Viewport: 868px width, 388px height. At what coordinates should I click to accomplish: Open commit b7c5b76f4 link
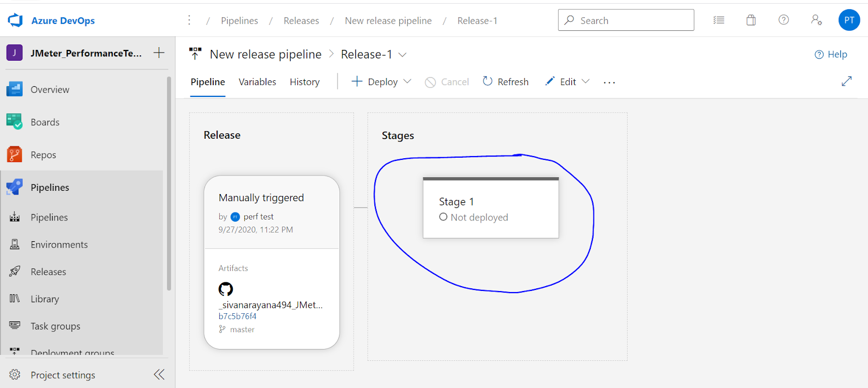238,316
